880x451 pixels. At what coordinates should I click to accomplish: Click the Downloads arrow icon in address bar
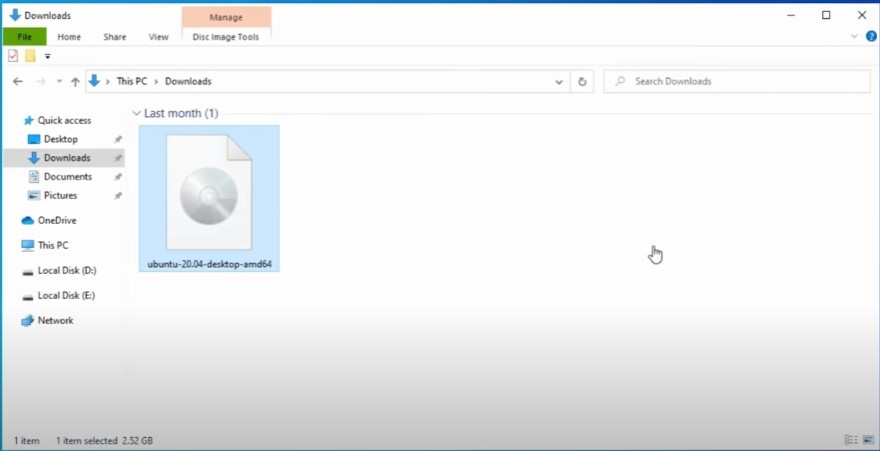[x=94, y=81]
